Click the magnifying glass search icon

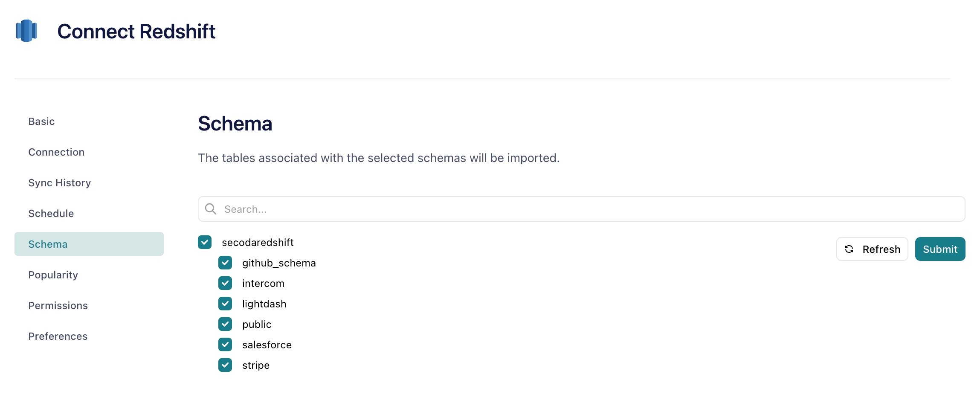211,209
